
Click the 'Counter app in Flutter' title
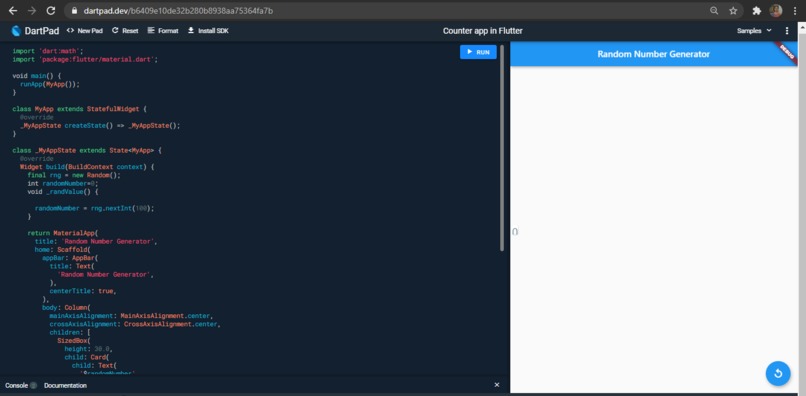[483, 31]
